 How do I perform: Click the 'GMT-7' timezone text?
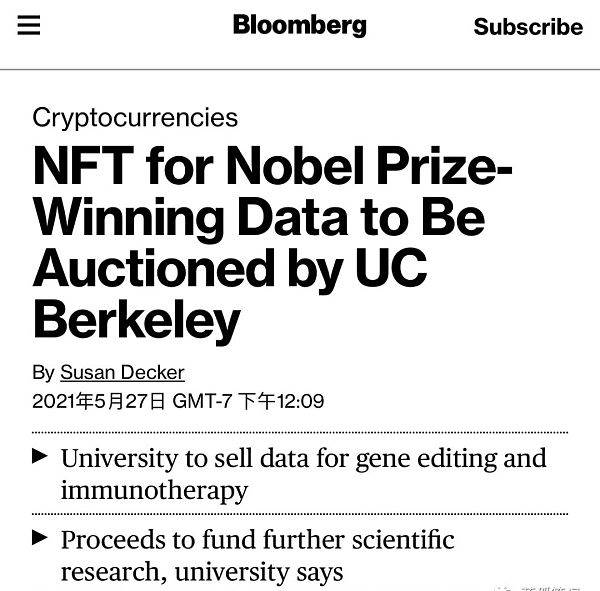[202, 401]
